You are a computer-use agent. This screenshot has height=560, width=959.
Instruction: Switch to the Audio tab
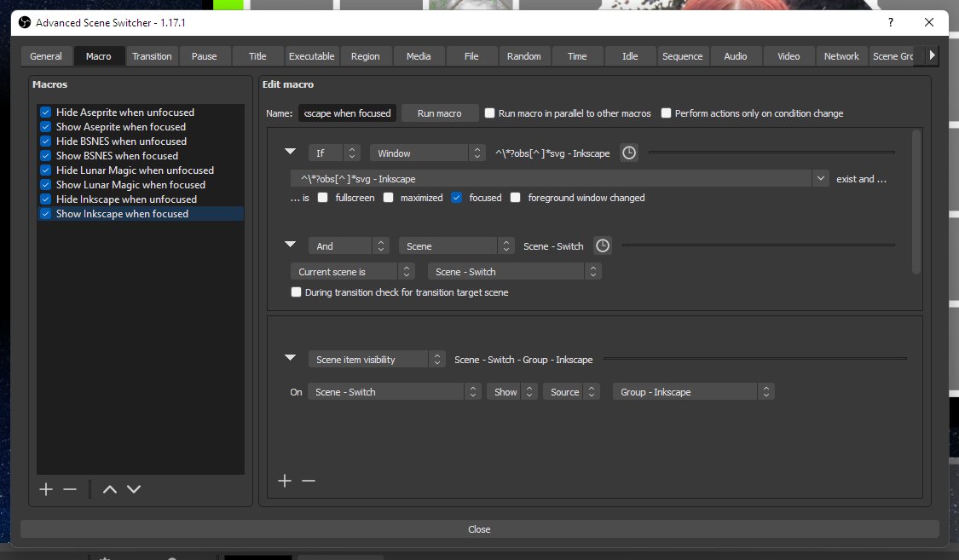click(x=735, y=56)
